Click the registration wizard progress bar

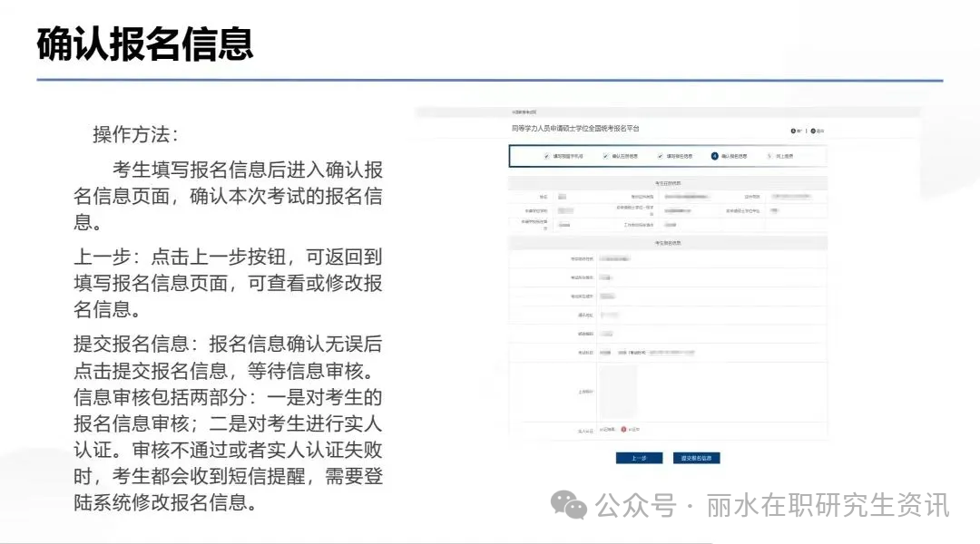click(667, 156)
